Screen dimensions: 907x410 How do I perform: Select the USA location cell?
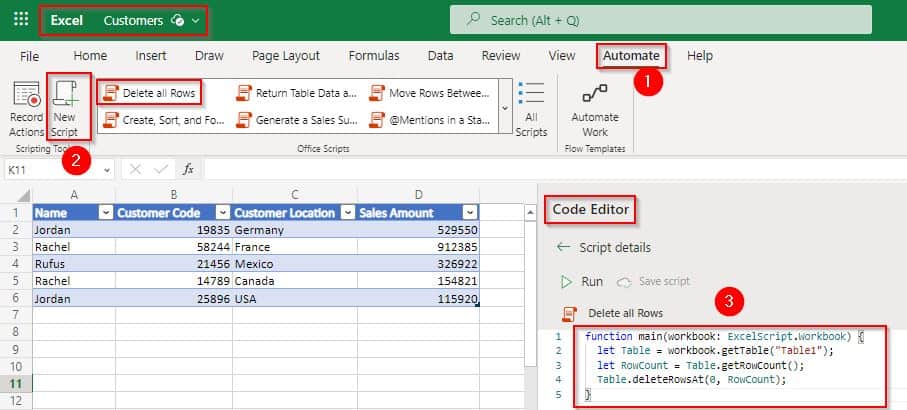coord(294,299)
